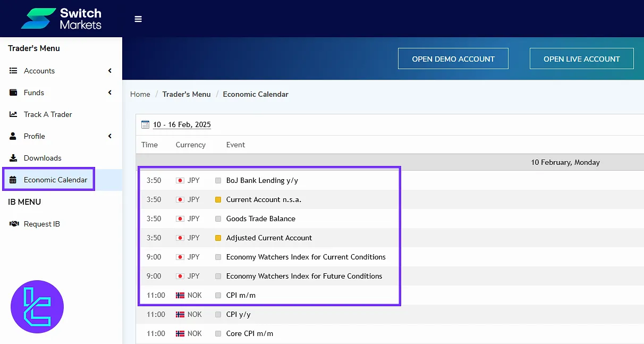Click the Downloads arrow icon
The height and width of the screenshot is (344, 644).
point(13,158)
